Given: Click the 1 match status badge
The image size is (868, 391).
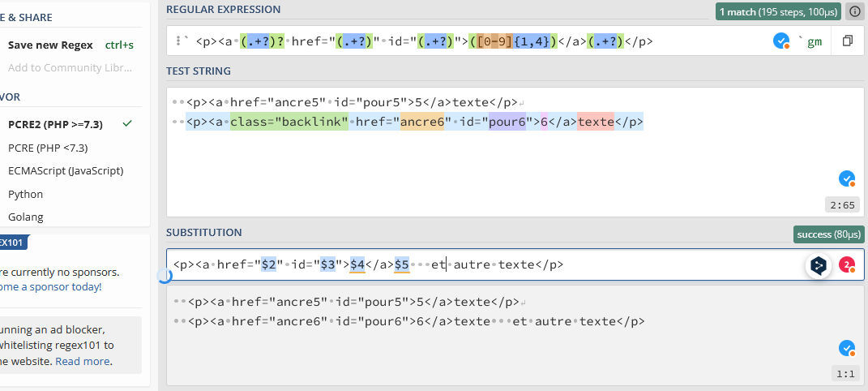Looking at the screenshot, I should pyautogui.click(x=778, y=11).
